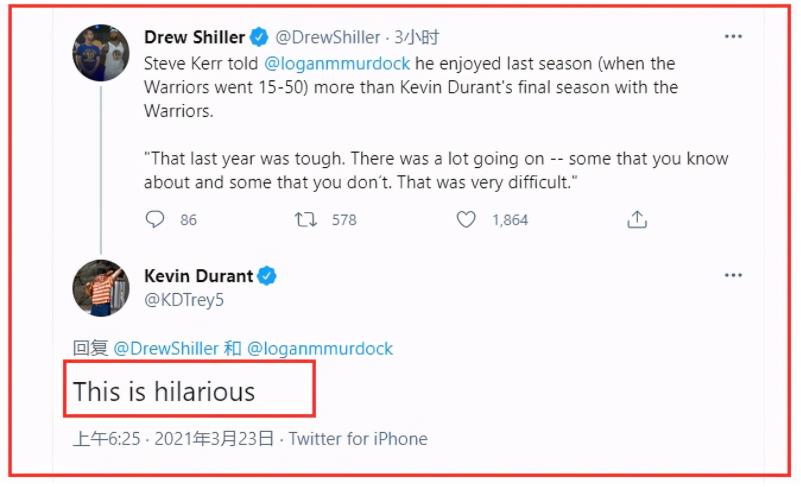Open Drew Shiller's profile picture
801x487 pixels.
(100, 53)
